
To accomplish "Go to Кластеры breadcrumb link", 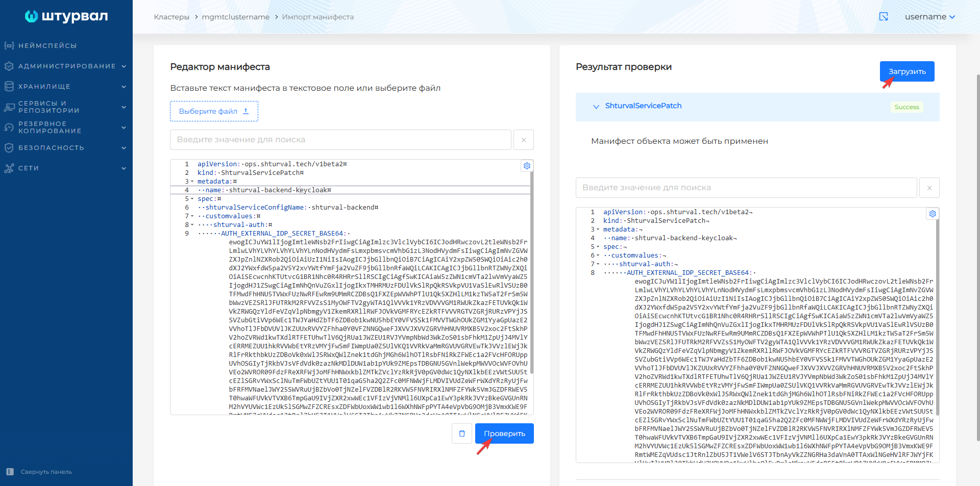I will [171, 17].
